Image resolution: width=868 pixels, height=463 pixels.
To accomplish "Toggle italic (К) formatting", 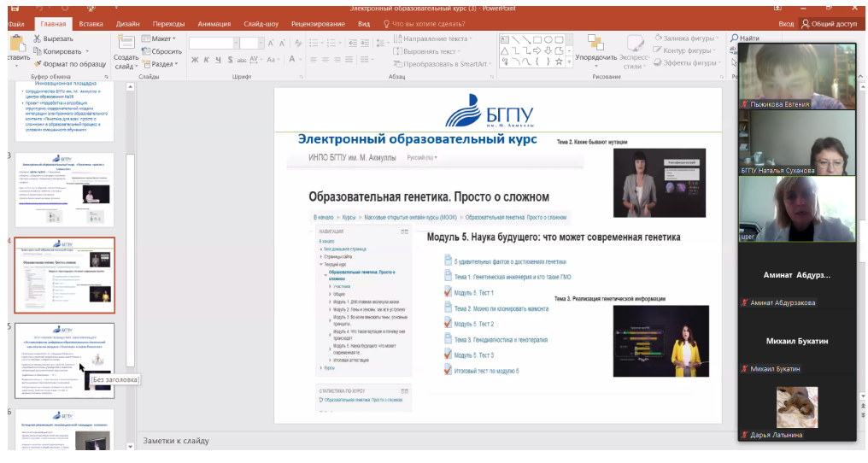I will pyautogui.click(x=206, y=60).
